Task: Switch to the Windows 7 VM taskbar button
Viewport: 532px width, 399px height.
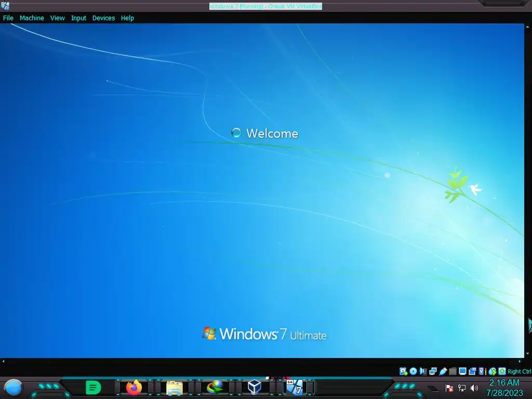Action: [295, 387]
